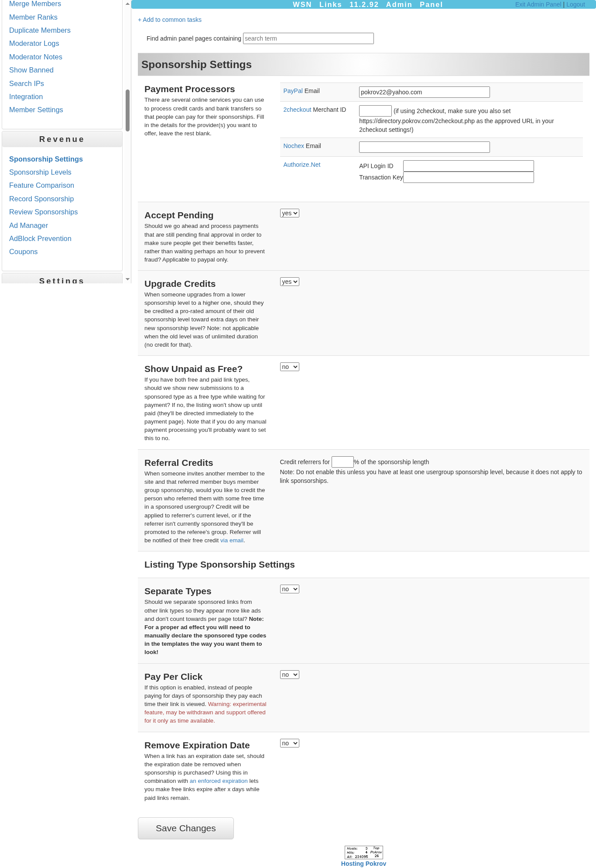Viewport: 596px width, 868px height.
Task: Go to Duplicate Members
Action: coord(40,30)
